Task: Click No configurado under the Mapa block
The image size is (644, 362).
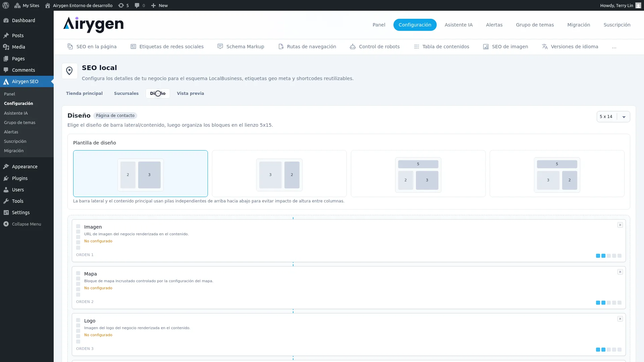Action: click(x=98, y=288)
